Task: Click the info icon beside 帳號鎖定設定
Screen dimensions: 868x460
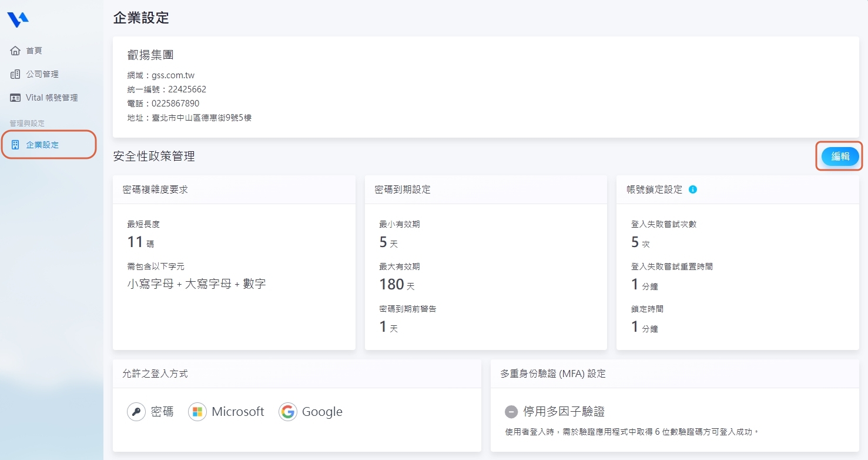Action: [x=693, y=189]
